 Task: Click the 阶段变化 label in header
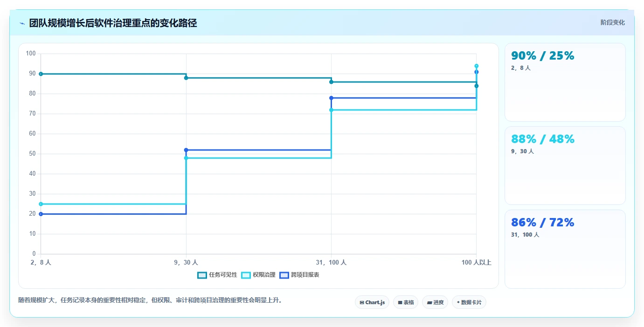coord(613,22)
